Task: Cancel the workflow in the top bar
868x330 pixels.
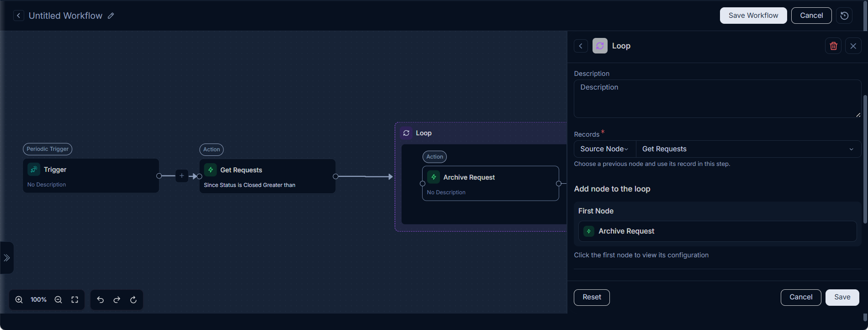Action: (811, 16)
